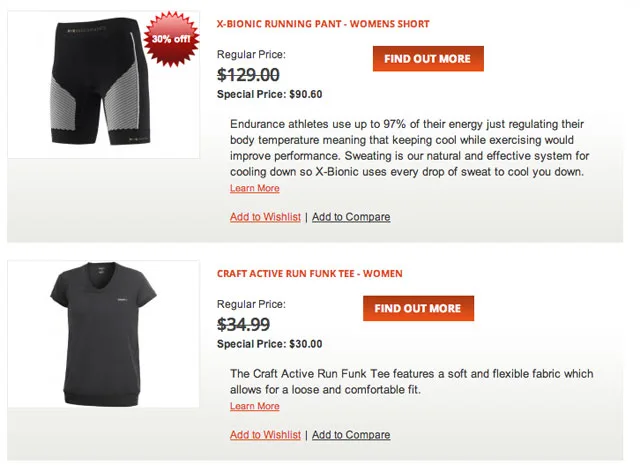Follow Learn More under the Craft Tee description
The image size is (640, 465).
tap(255, 406)
